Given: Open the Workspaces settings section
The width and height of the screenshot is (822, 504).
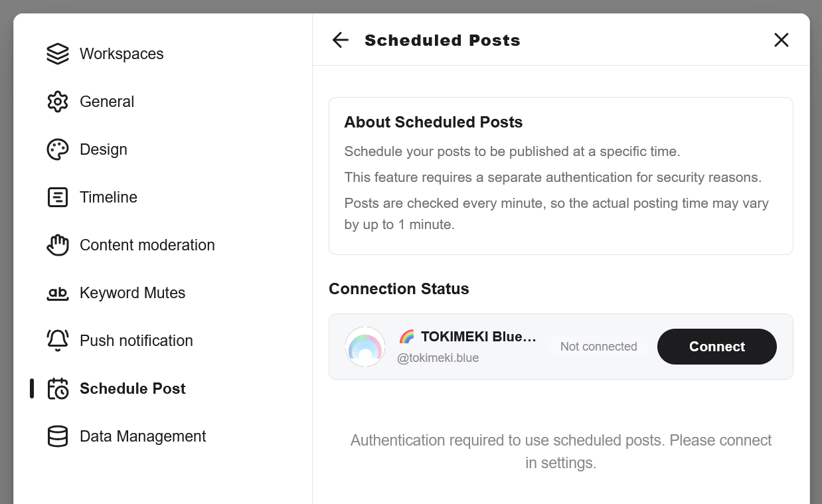Looking at the screenshot, I should click(122, 54).
